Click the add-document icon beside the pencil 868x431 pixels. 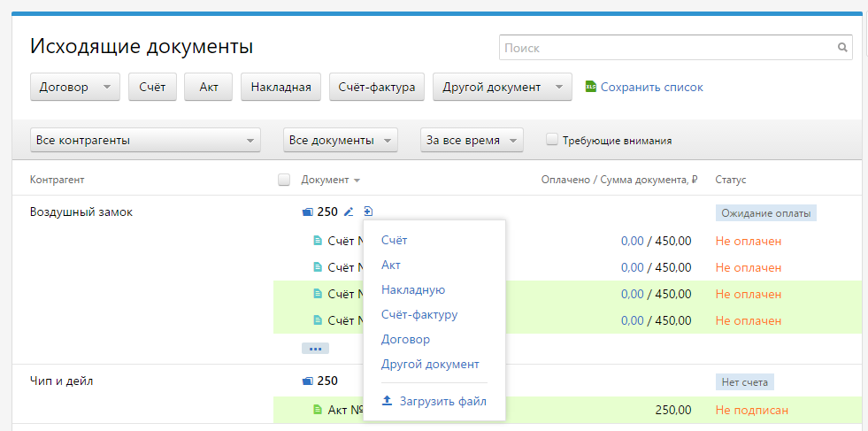point(369,211)
